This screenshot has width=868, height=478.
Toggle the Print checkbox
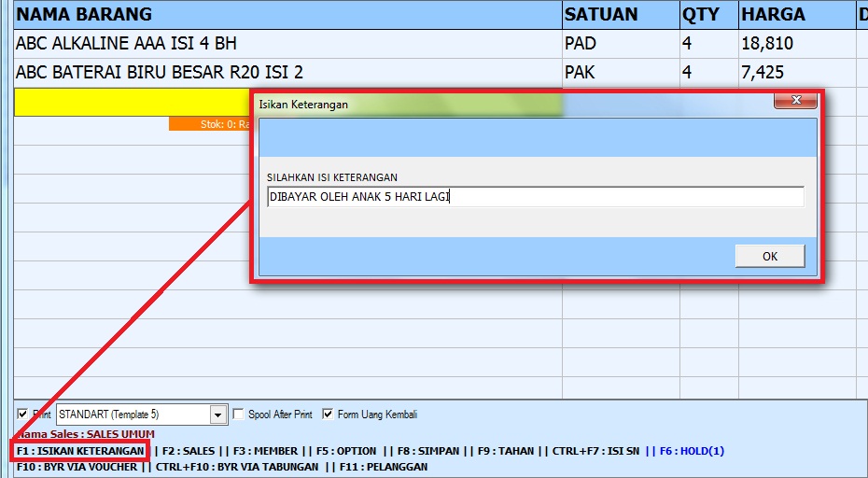(x=22, y=415)
